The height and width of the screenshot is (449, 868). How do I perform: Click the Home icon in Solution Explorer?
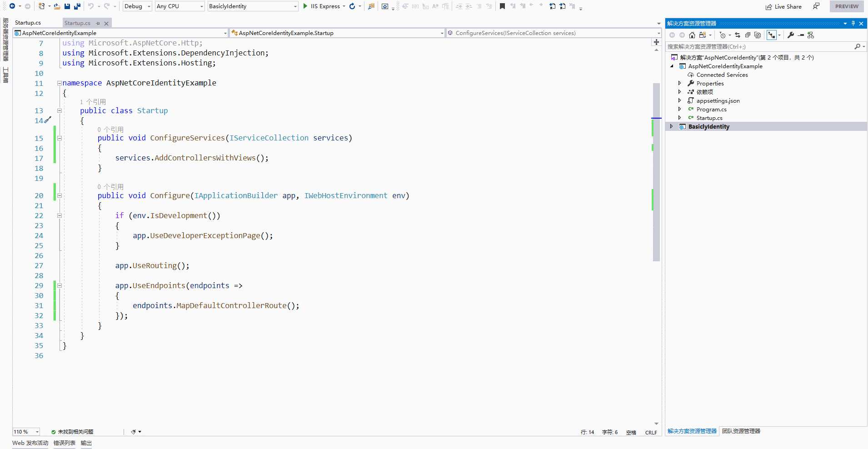pos(692,35)
